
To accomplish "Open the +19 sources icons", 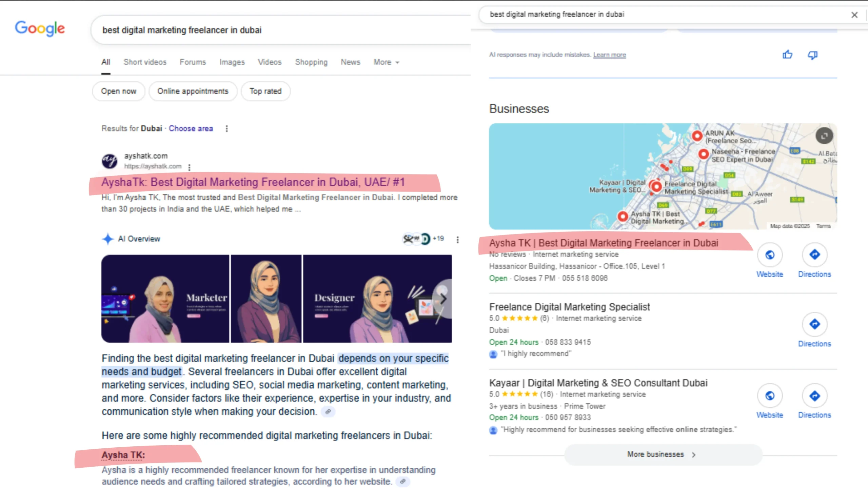I will point(423,239).
